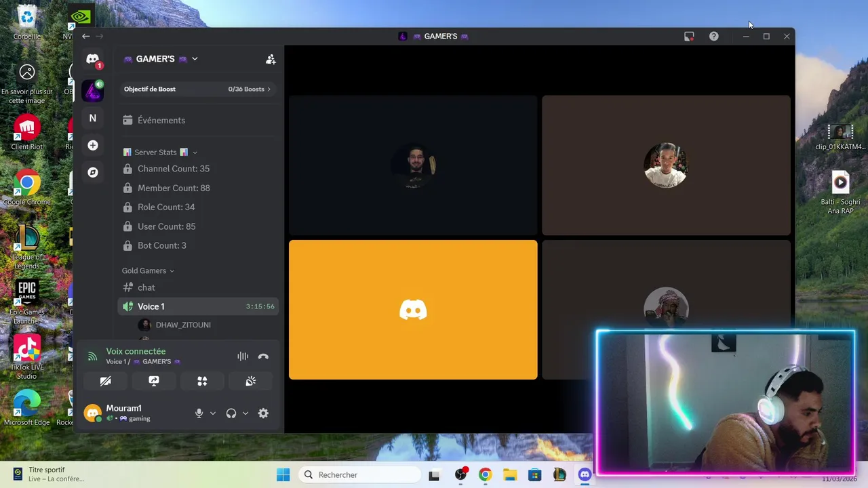Screen dimensions: 868x488
Task: Open headphones output device options arrow
Action: [245, 413]
